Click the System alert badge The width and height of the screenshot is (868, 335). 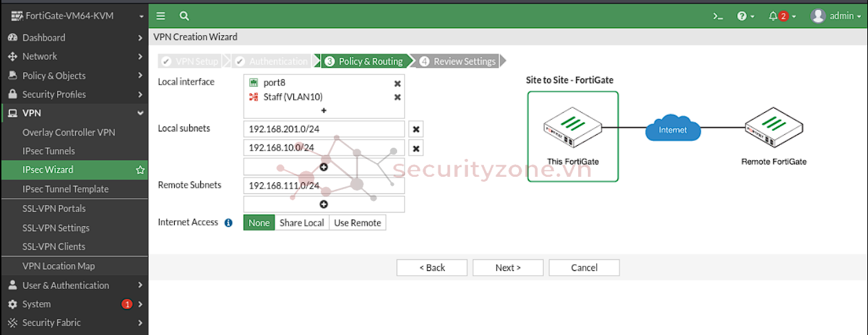point(127,304)
